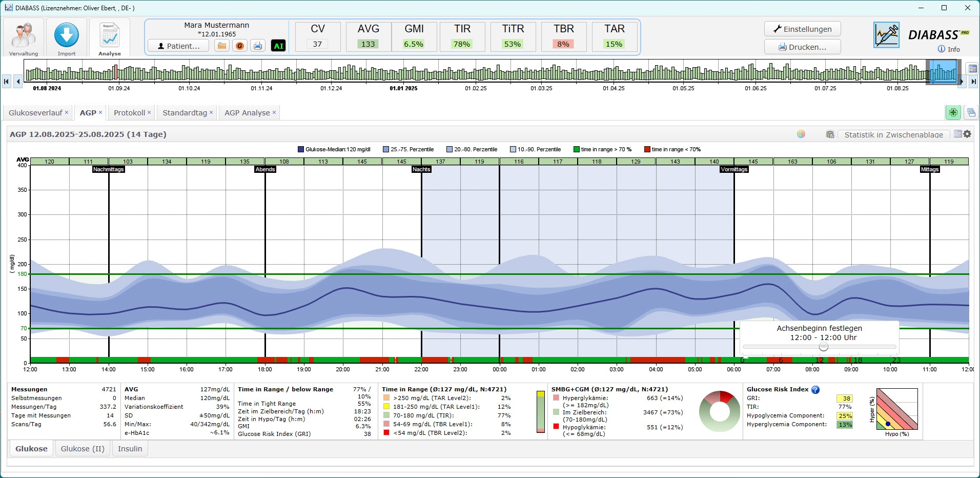Click the folder icon next to Patient button

point(222,46)
